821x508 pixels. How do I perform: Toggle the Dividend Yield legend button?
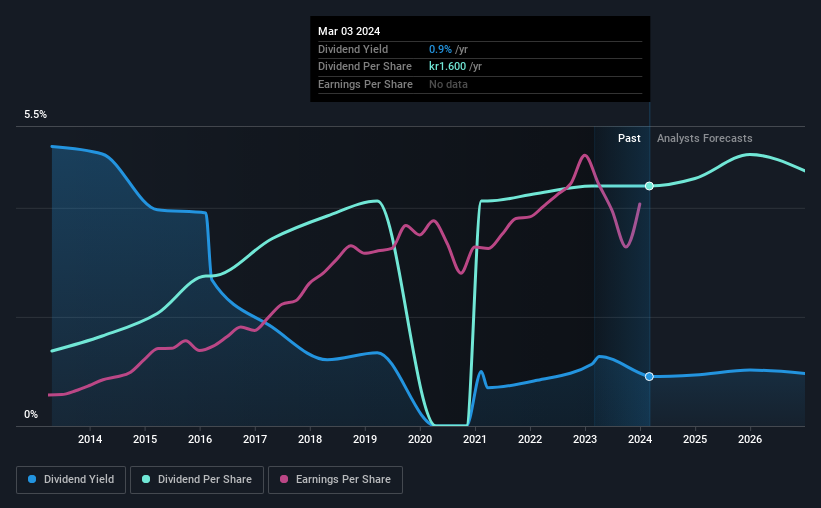[x=71, y=480]
